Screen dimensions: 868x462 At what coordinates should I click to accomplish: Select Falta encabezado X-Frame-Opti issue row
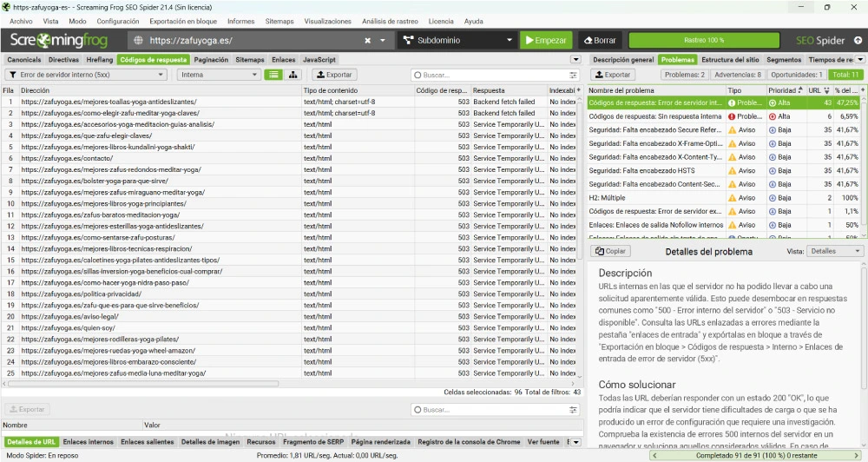point(723,143)
